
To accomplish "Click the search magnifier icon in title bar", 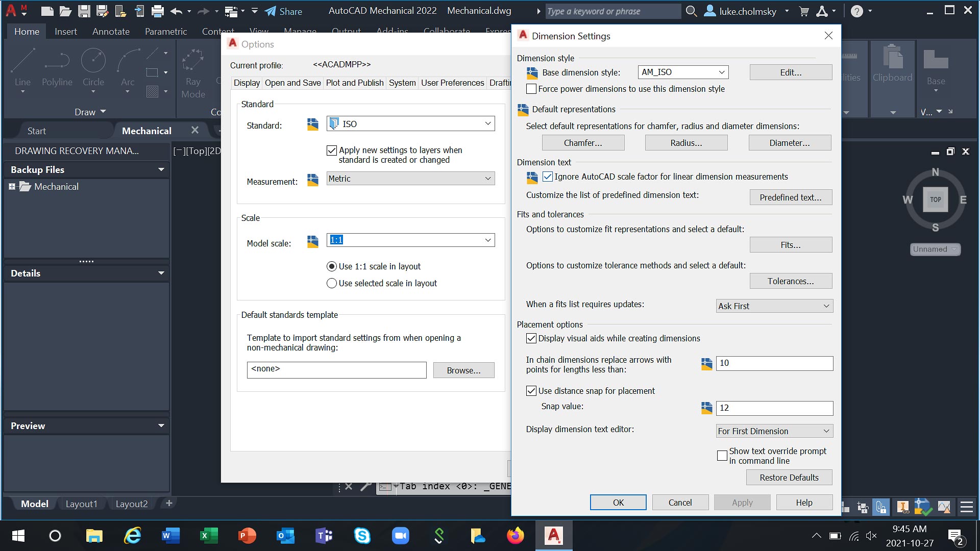I will point(691,11).
